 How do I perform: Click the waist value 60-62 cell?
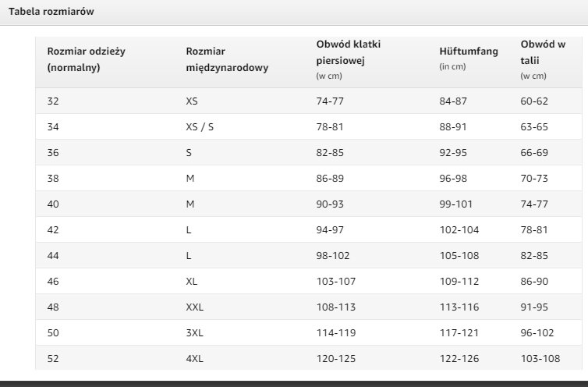[534, 101]
